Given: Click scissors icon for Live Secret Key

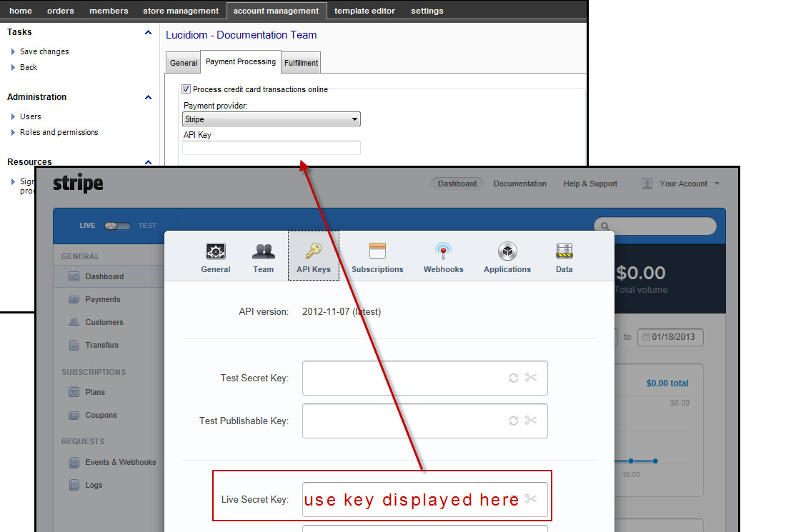Looking at the screenshot, I should tap(531, 499).
